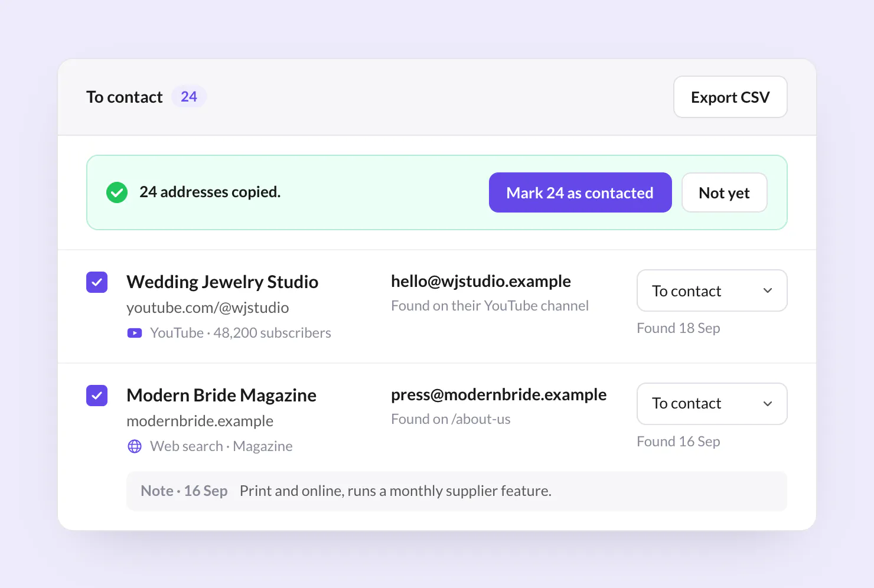This screenshot has width=874, height=588.
Task: Click the Modern Bride Magazine name
Action: [221, 395]
